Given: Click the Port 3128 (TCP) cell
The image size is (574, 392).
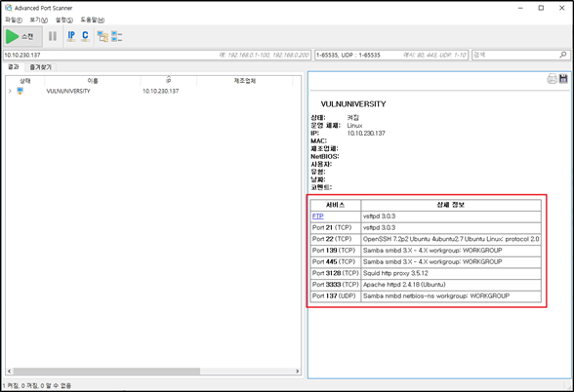Looking at the screenshot, I should tap(336, 273).
